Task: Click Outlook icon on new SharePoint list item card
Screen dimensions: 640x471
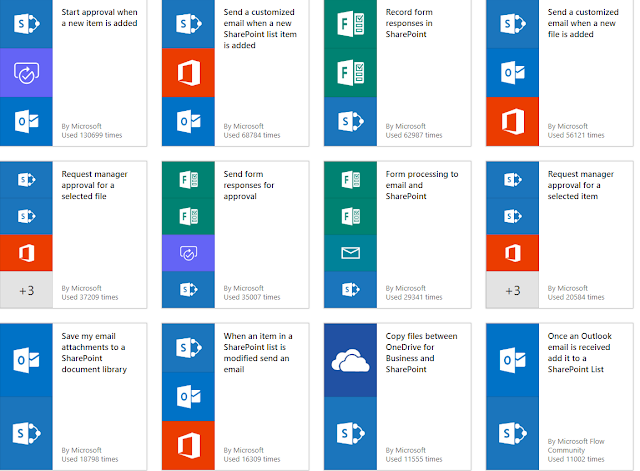Action: 188,121
